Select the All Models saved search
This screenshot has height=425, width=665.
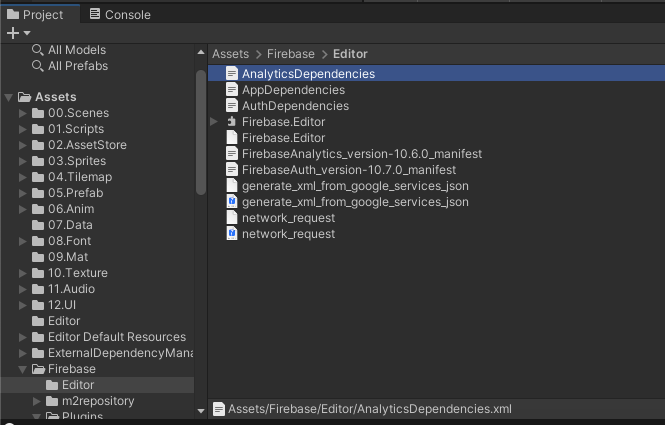(77, 50)
